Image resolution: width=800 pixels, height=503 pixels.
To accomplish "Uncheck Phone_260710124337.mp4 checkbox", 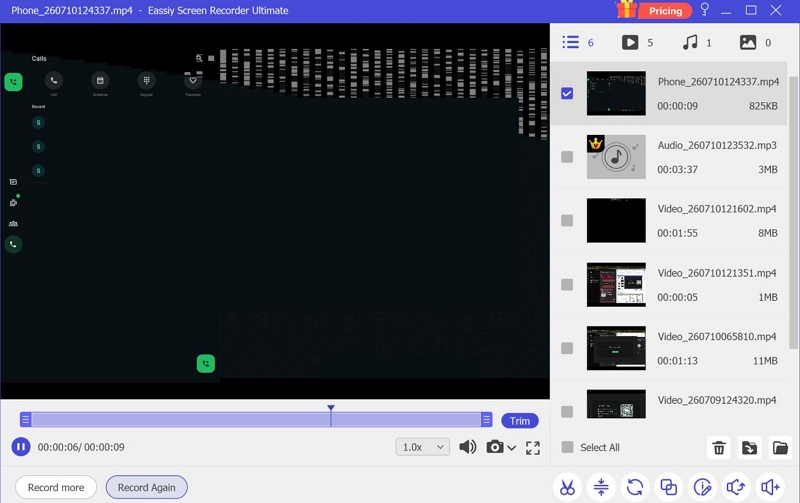I will pos(567,93).
